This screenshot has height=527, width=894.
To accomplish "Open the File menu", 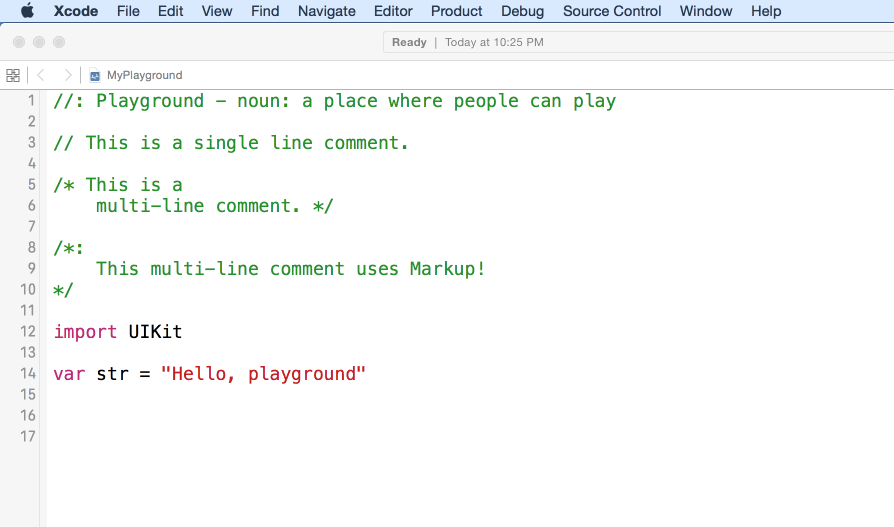I will pyautogui.click(x=128, y=11).
